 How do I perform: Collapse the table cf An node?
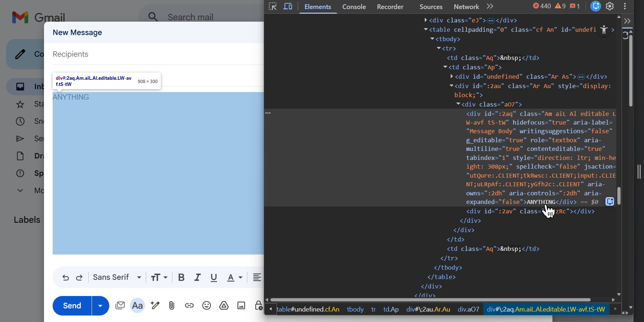[x=426, y=30]
